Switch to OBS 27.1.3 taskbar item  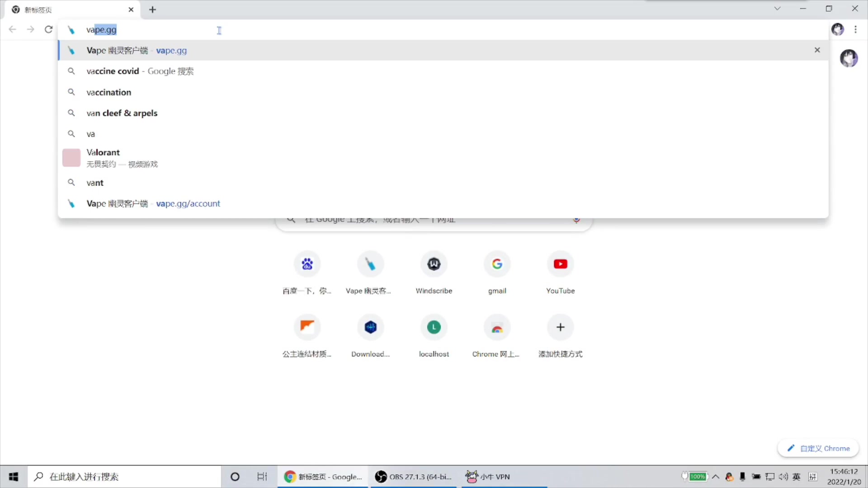click(x=414, y=477)
